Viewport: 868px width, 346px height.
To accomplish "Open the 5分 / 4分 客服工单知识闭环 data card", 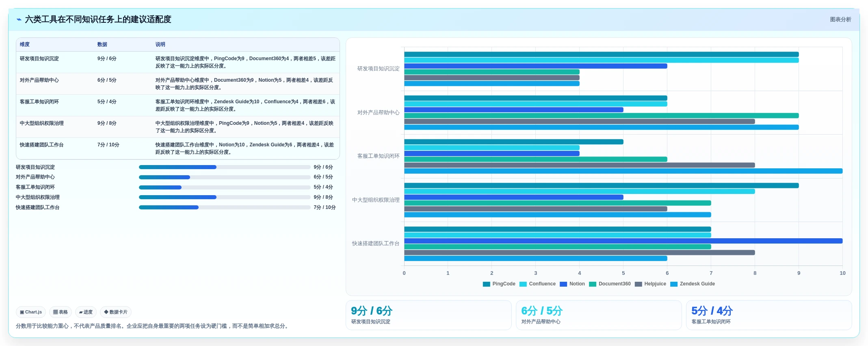I will [x=769, y=315].
